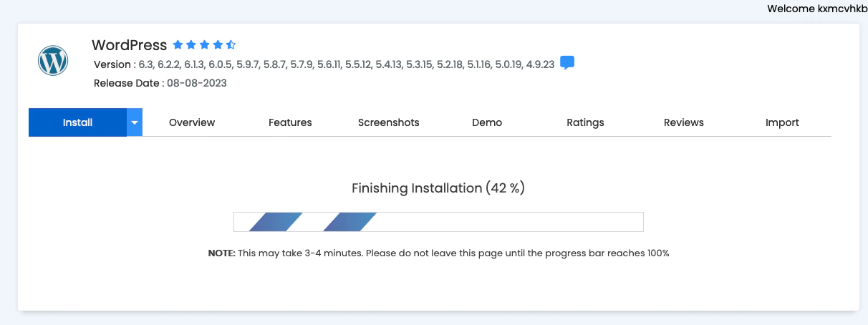This screenshot has width=868, height=325.
Task: Click the WordPress title heading
Action: click(x=130, y=45)
